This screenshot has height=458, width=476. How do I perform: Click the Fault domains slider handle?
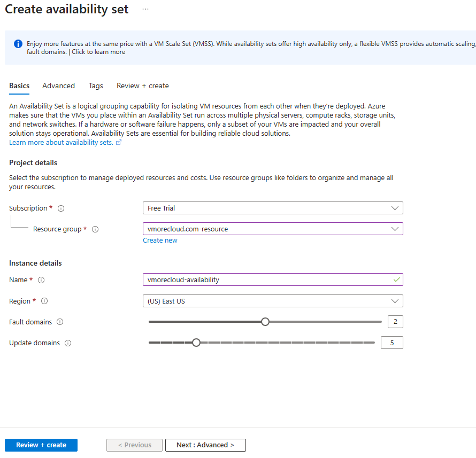point(265,322)
